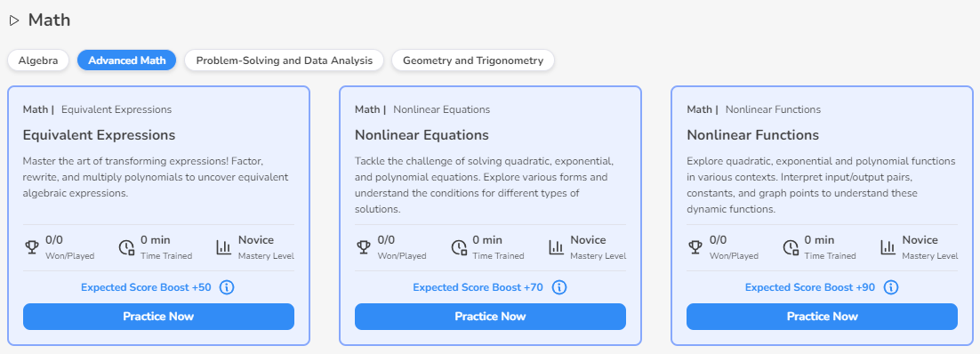Click Expected Score Boost +90 text
980x354 pixels.
(810, 287)
